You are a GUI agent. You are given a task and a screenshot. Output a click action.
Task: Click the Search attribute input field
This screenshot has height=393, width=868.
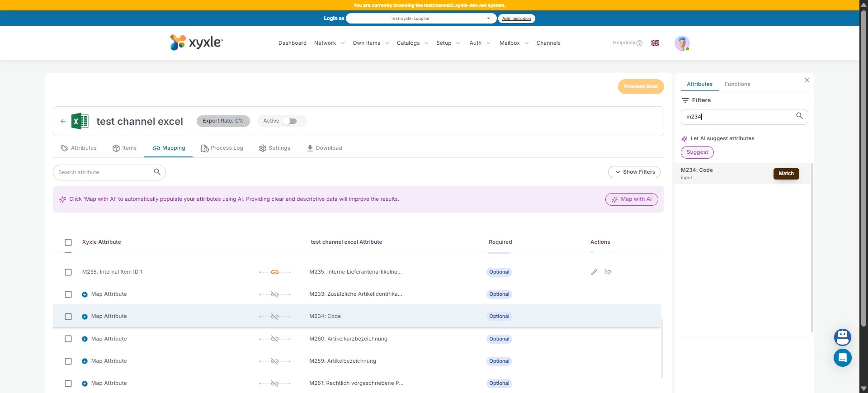click(104, 172)
